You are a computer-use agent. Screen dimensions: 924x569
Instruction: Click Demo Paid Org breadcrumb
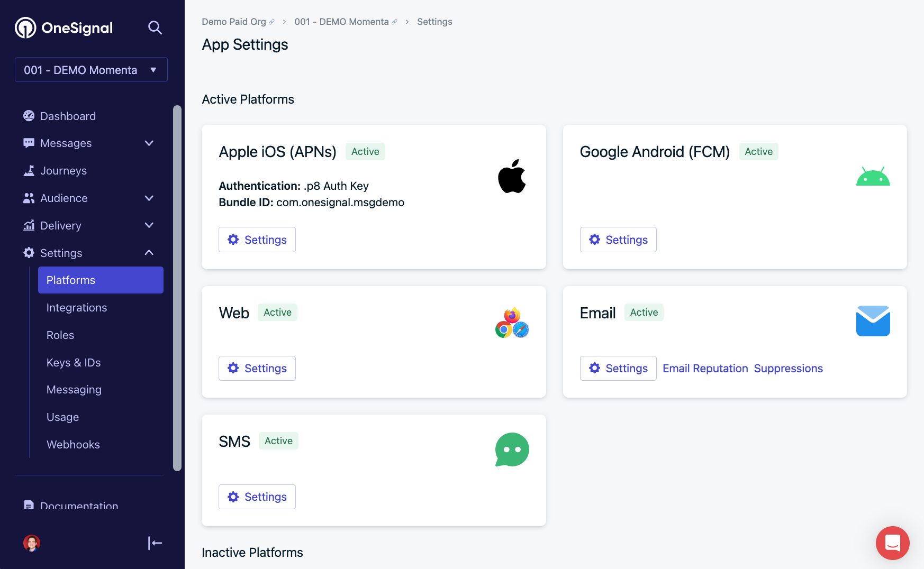234,22
